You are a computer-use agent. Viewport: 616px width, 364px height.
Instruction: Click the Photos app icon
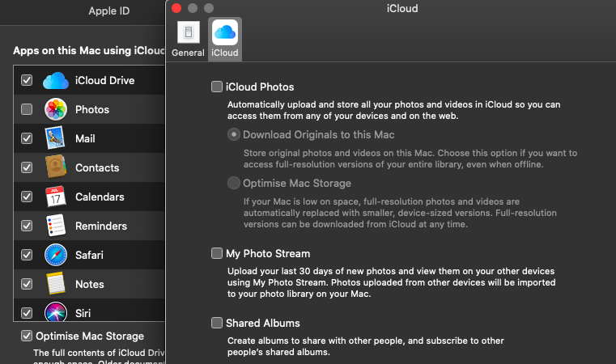55,109
